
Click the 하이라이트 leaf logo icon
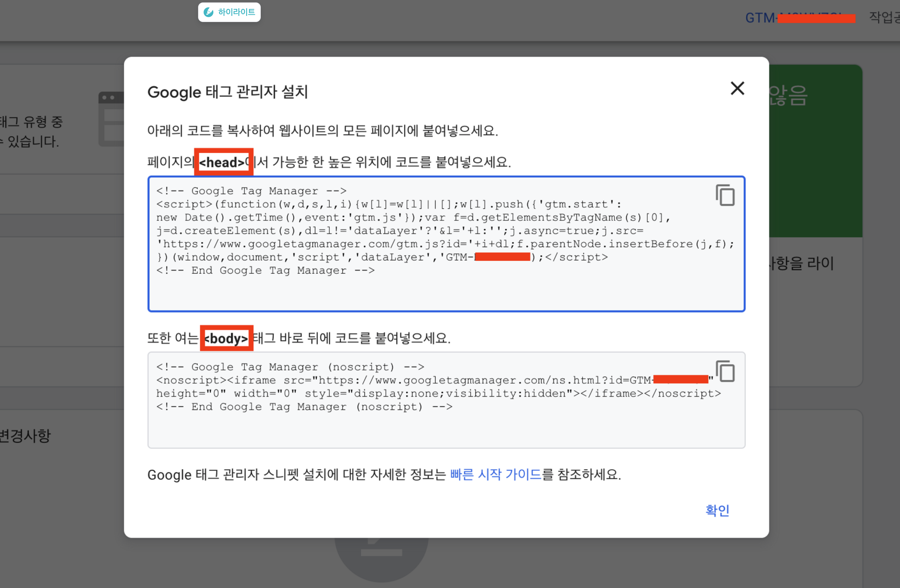click(x=208, y=12)
